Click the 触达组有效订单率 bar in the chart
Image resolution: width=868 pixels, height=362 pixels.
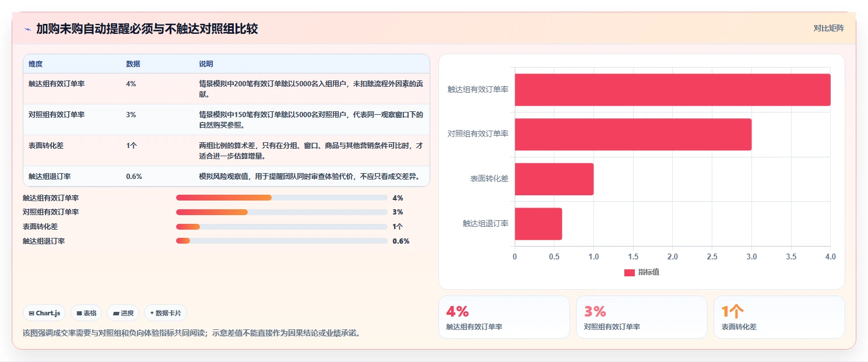pos(672,90)
